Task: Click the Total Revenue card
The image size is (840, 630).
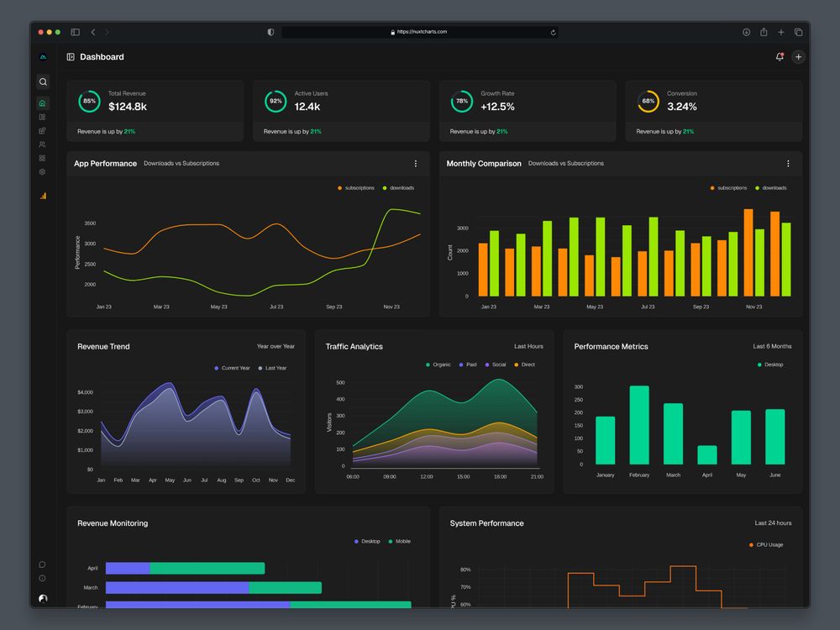Action: [x=155, y=111]
